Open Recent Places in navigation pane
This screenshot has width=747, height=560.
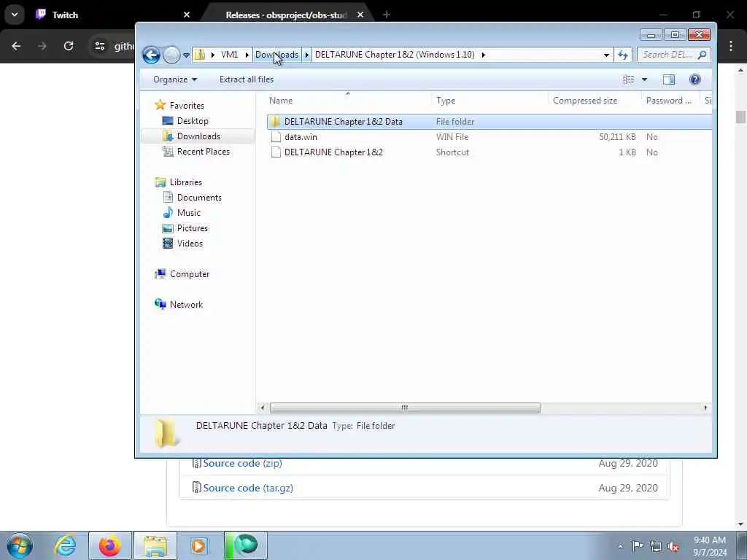point(204,152)
